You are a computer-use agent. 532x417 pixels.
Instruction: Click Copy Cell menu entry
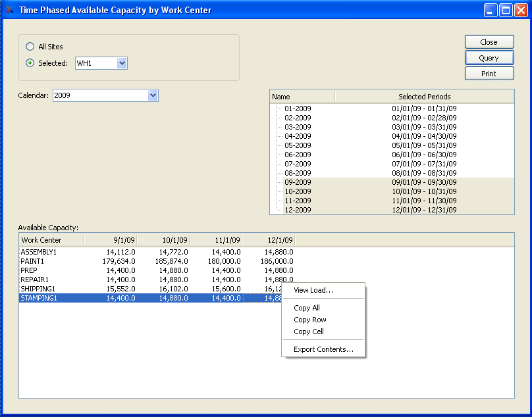coord(309,331)
